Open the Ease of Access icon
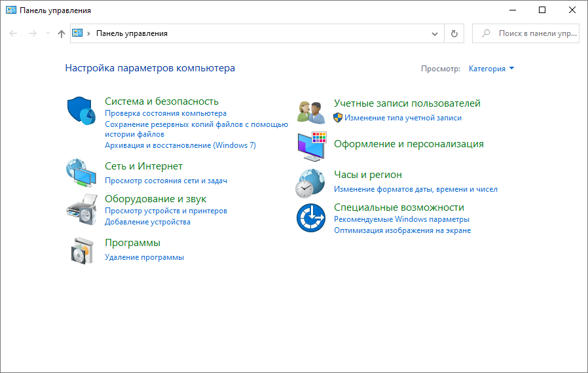The width and height of the screenshot is (588, 373). coord(310,218)
